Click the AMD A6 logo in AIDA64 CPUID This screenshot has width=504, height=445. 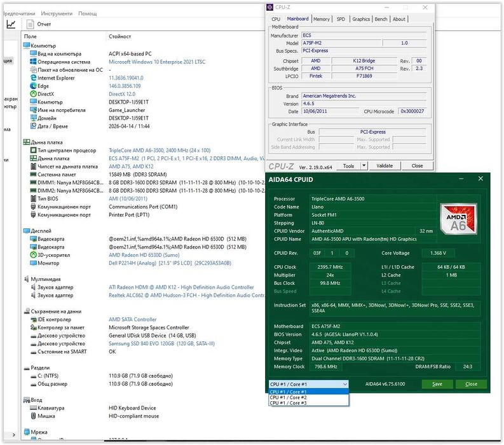click(458, 219)
